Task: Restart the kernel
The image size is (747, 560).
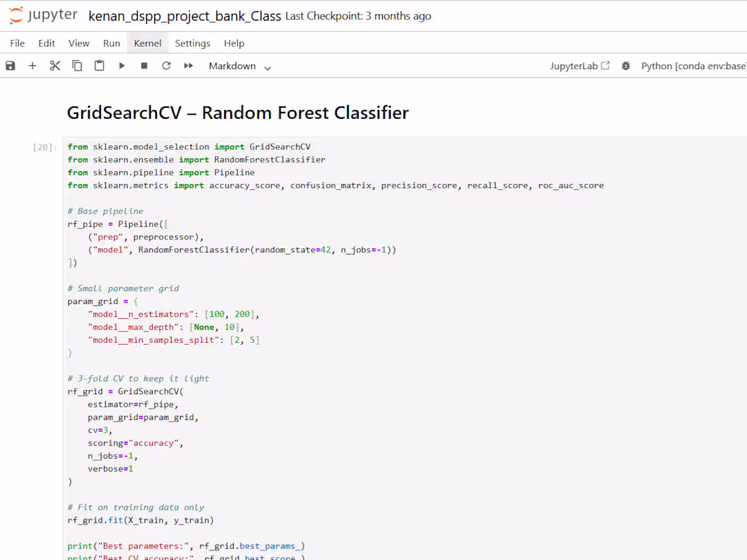Action: pyautogui.click(x=166, y=66)
